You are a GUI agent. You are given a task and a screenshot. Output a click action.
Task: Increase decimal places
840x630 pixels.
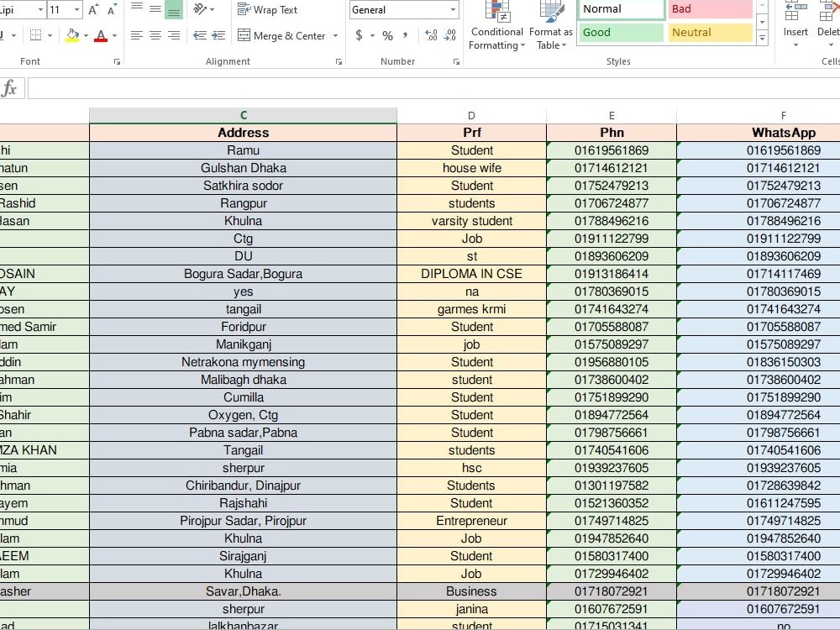point(431,36)
